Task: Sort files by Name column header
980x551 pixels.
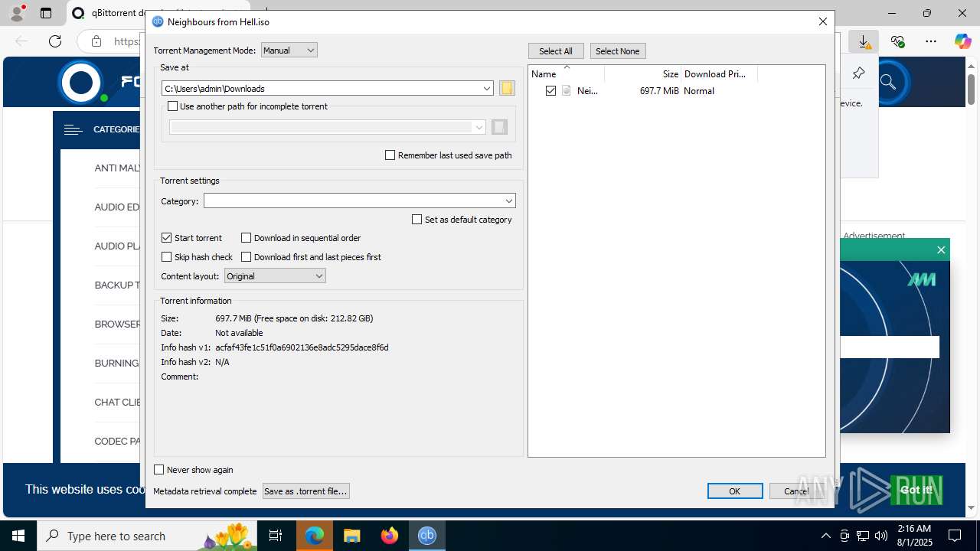Action: click(x=567, y=74)
